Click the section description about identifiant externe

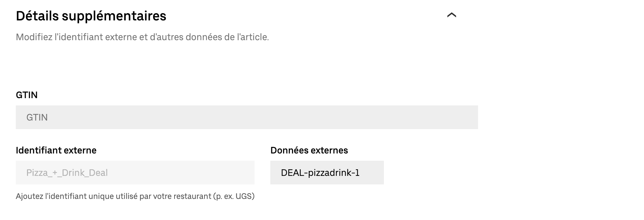point(142,37)
